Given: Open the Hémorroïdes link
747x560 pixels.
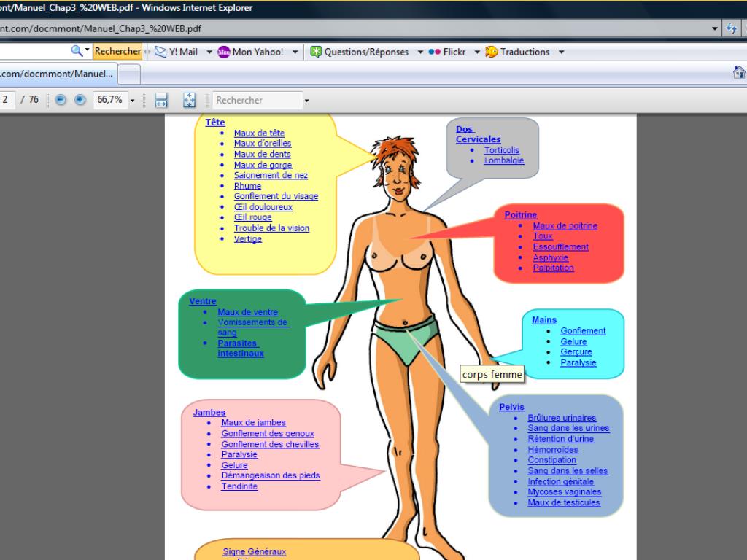Looking at the screenshot, I should (553, 450).
